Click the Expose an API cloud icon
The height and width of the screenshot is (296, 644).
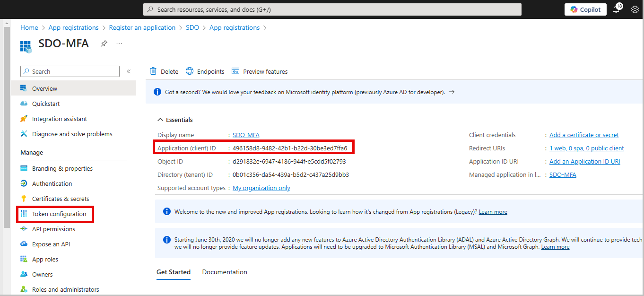pyautogui.click(x=24, y=244)
